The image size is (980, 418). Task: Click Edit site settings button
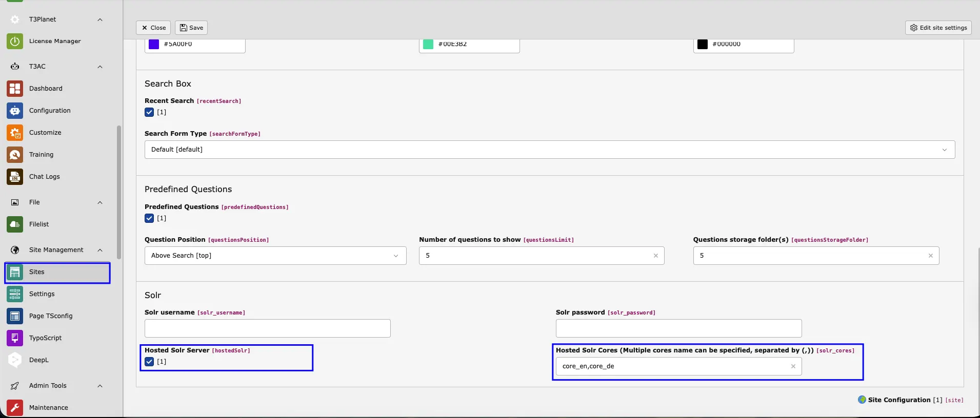tap(938, 28)
